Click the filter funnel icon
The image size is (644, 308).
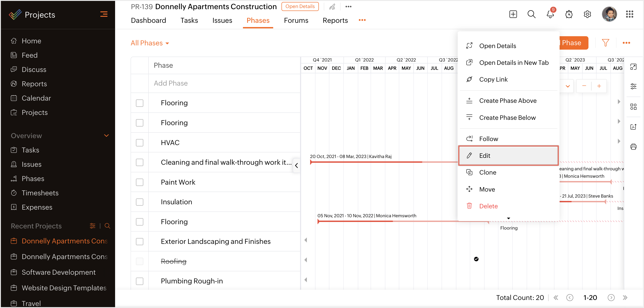pyautogui.click(x=605, y=43)
